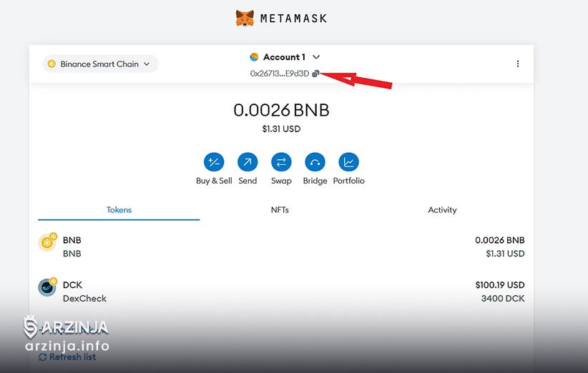Image resolution: width=588 pixels, height=373 pixels.
Task: Click the DexCheck token name text
Action: [84, 299]
